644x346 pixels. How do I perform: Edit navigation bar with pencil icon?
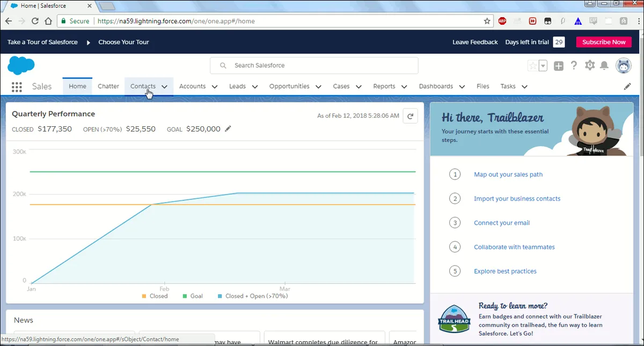627,86
